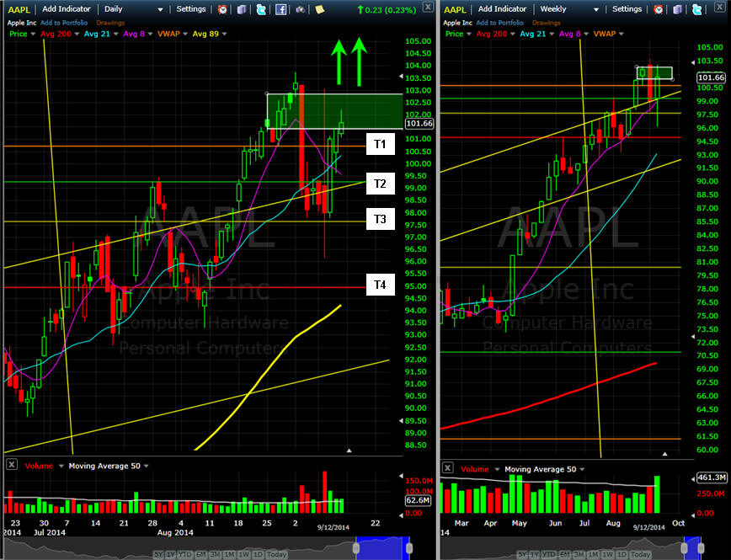The height and width of the screenshot is (560, 731).
Task: Select the 3M range in Weekly chart
Action: point(578,554)
